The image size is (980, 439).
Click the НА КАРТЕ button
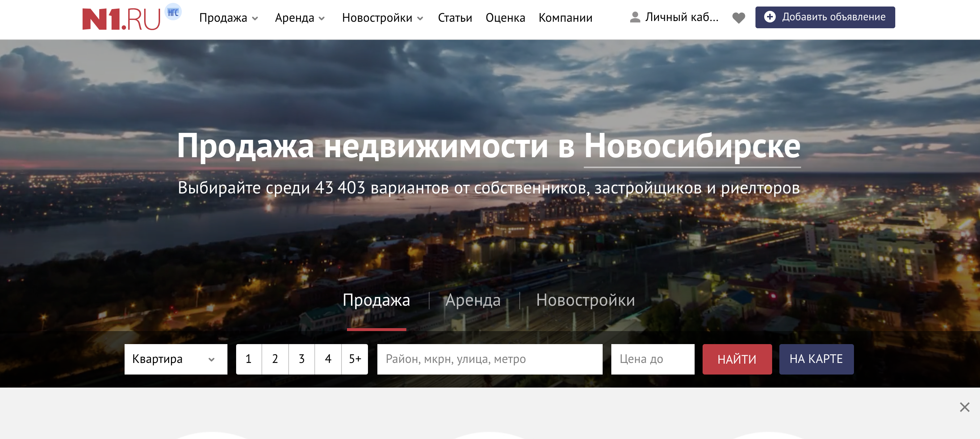coord(816,359)
